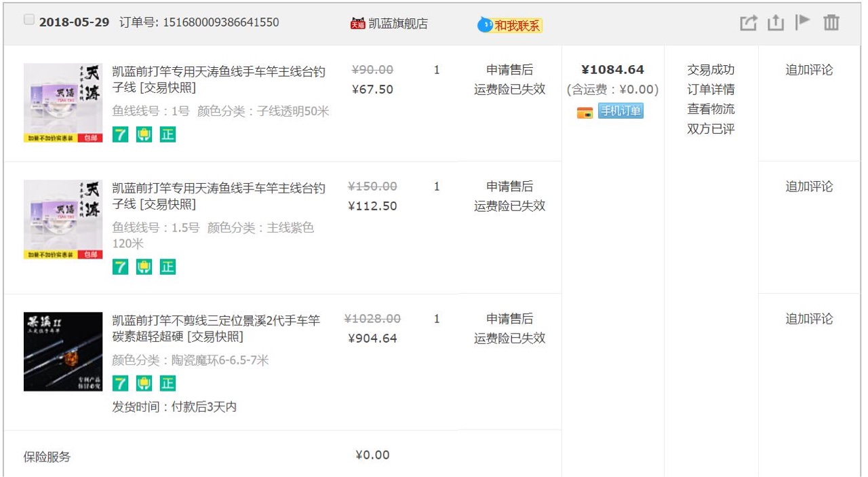This screenshot has height=477, width=868.
Task: Click 追加评论 for the ¥67.50 item
Action: tap(809, 70)
